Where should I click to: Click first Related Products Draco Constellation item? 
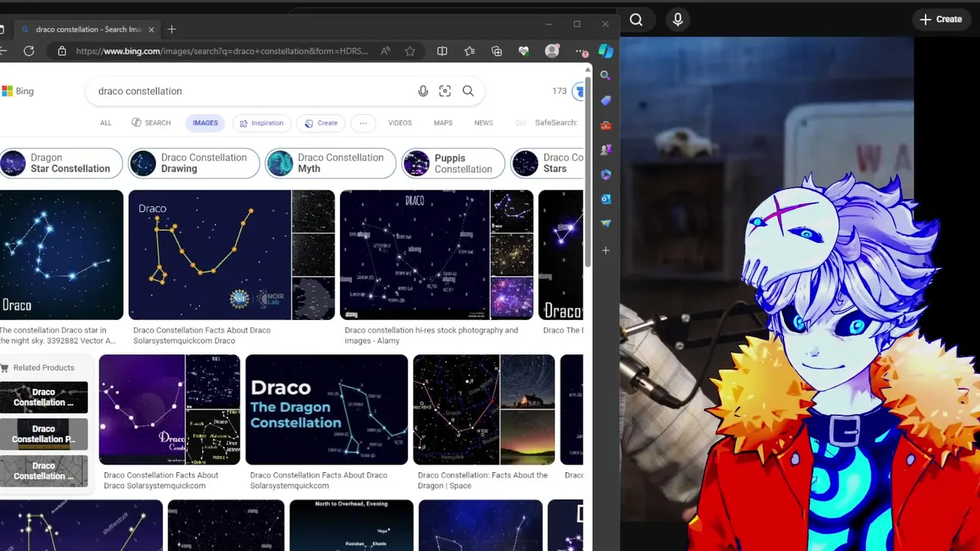click(x=44, y=397)
